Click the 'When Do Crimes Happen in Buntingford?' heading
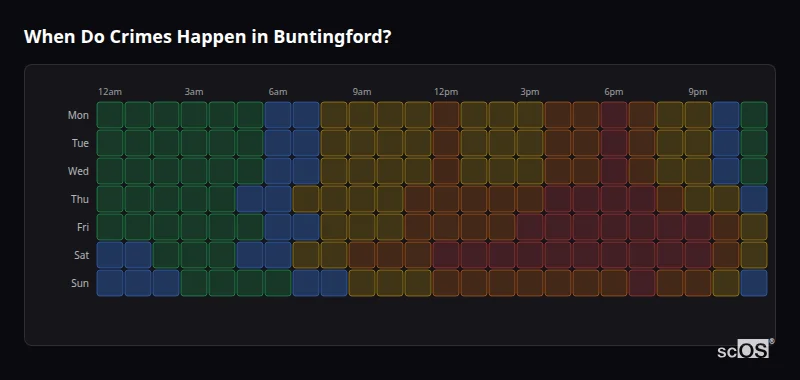 pos(207,37)
